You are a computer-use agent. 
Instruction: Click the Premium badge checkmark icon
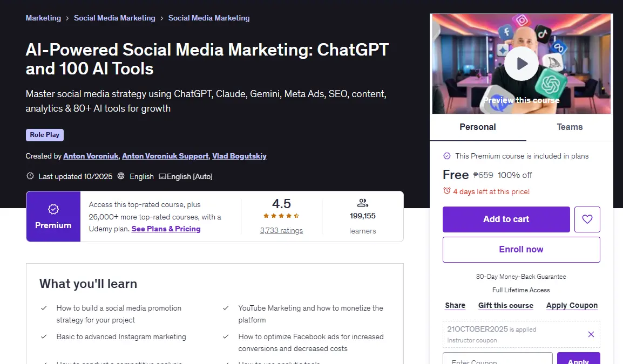click(53, 209)
